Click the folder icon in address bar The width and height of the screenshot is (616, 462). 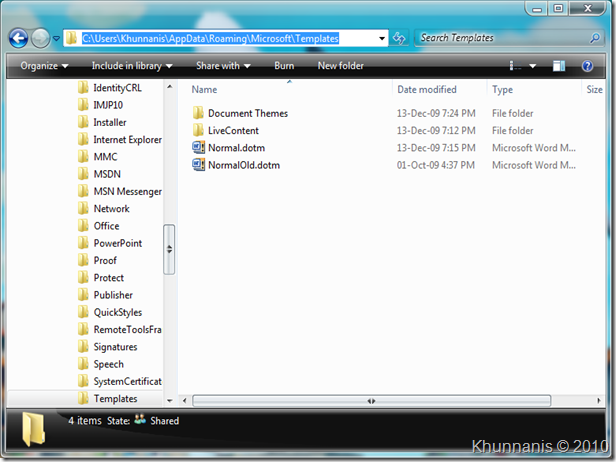click(71, 38)
